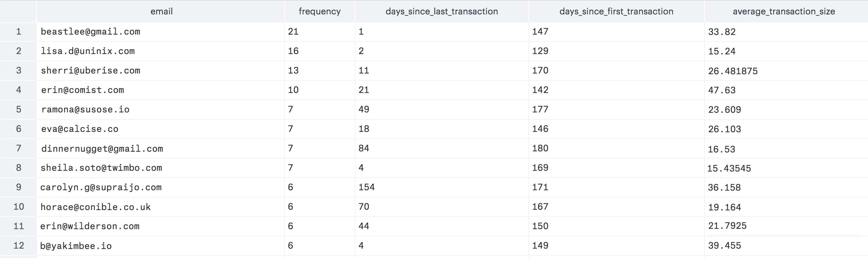Click the frequency value 21 cell
Image resolution: width=868 pixels, height=258 pixels.
[x=293, y=32]
